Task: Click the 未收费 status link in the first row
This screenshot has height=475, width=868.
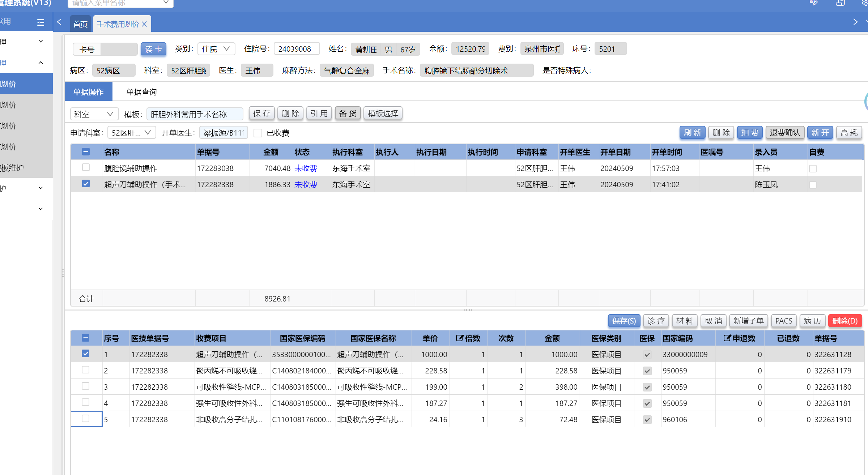Action: 306,168
